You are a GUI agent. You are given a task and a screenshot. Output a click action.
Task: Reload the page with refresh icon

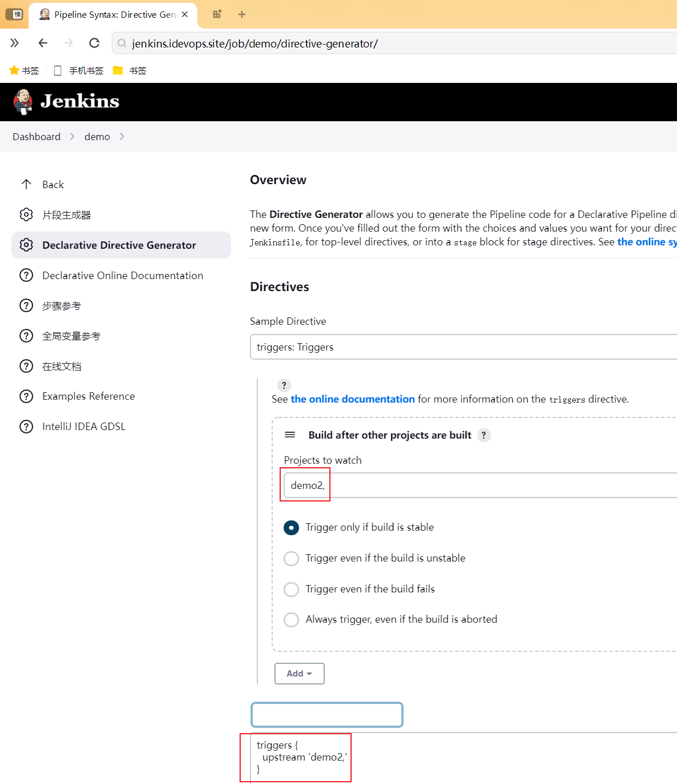coord(94,43)
